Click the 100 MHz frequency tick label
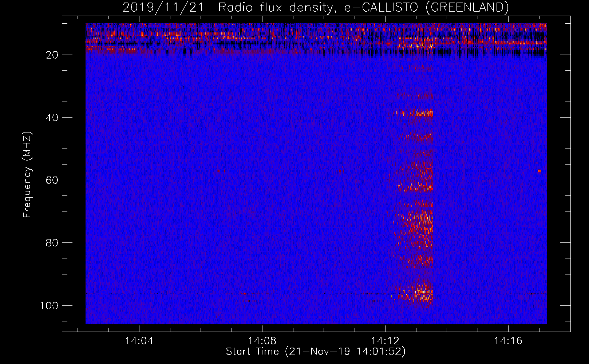This screenshot has width=589, height=364. (49, 305)
